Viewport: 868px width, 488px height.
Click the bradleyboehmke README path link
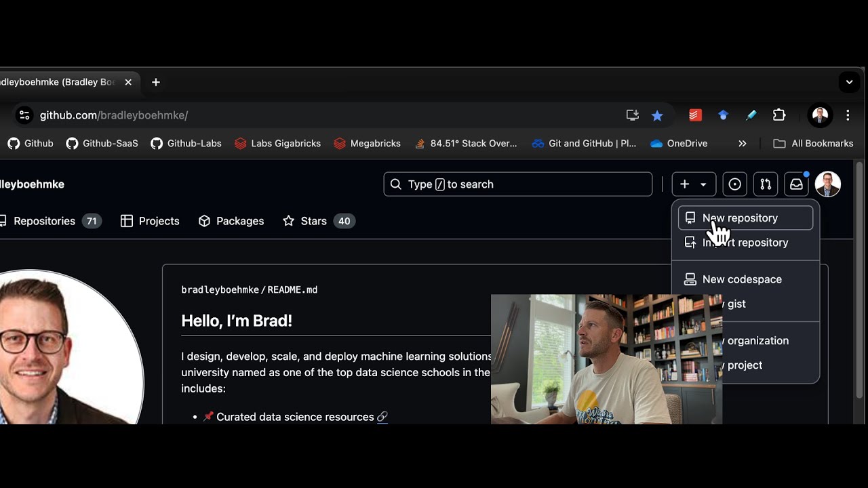220,290
